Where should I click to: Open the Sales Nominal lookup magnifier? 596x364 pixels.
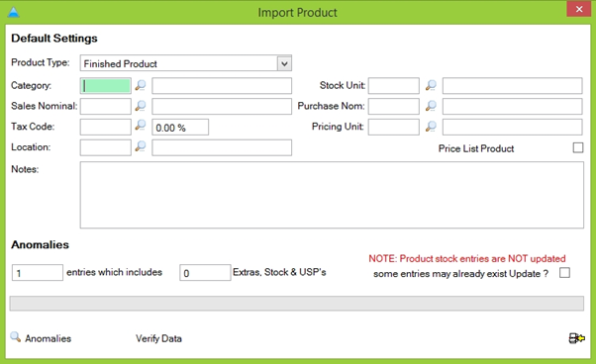coord(141,106)
